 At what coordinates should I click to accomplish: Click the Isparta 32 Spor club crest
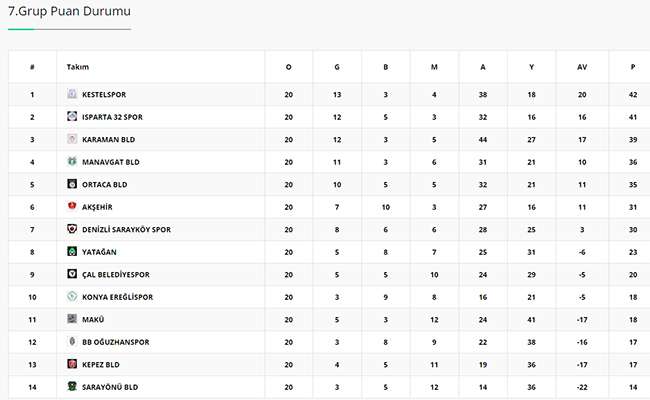point(72,116)
